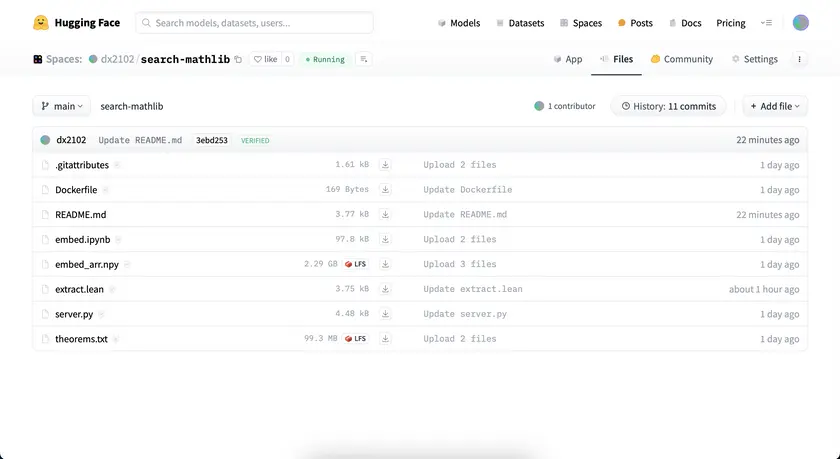
Task: Open the extract.lean file
Action: [x=79, y=289]
